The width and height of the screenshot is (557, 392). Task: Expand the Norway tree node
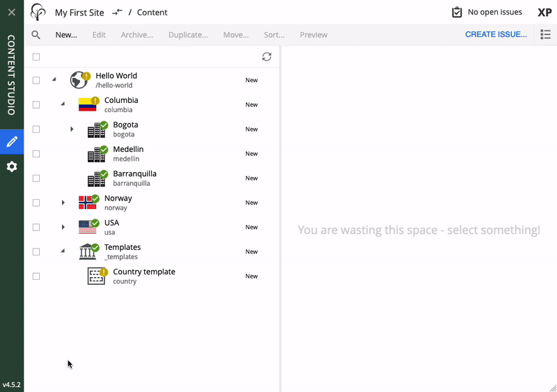[x=63, y=203]
